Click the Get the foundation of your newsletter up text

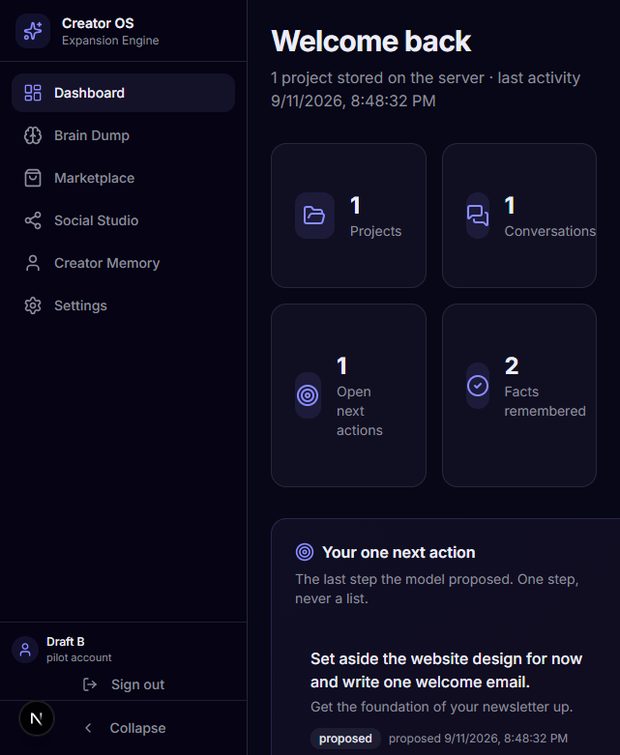coord(441,707)
